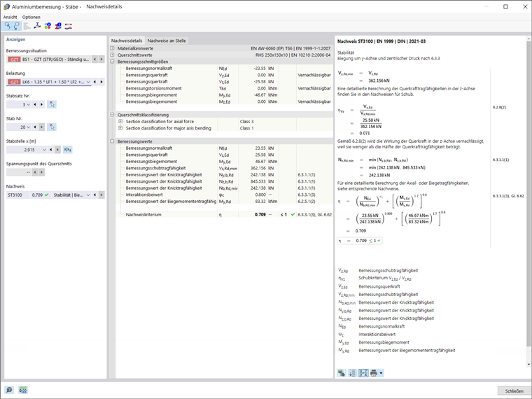
Task: Switch to the Nachweisdetails tab
Action: tap(127, 41)
